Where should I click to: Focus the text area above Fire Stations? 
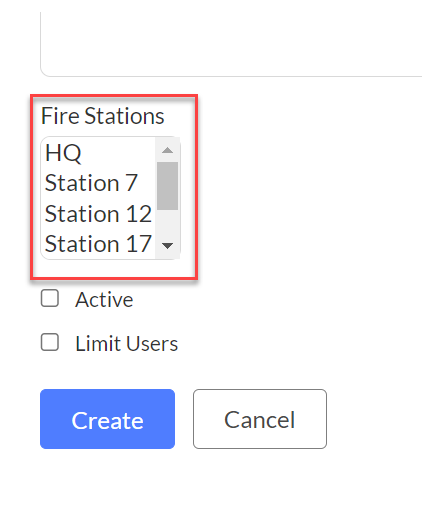click(x=231, y=44)
